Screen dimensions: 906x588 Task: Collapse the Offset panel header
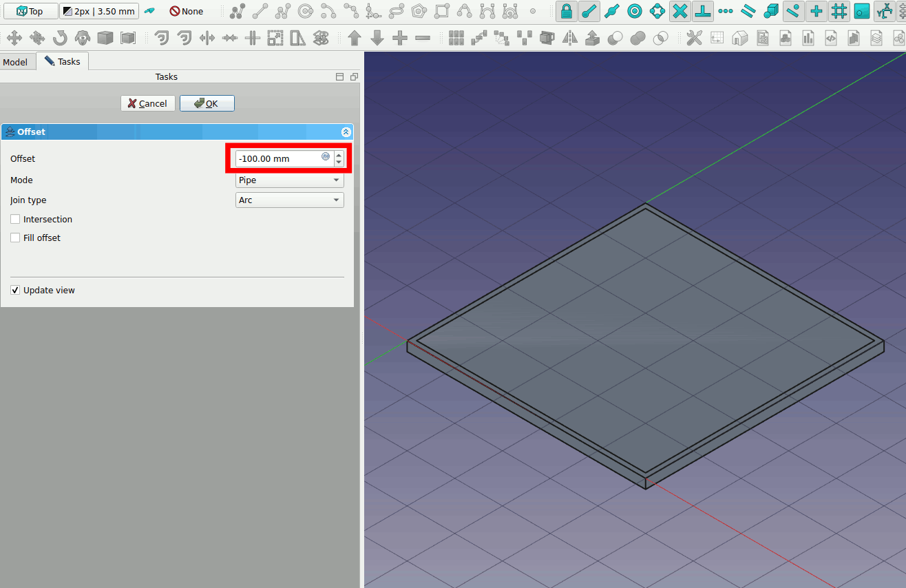click(x=346, y=132)
